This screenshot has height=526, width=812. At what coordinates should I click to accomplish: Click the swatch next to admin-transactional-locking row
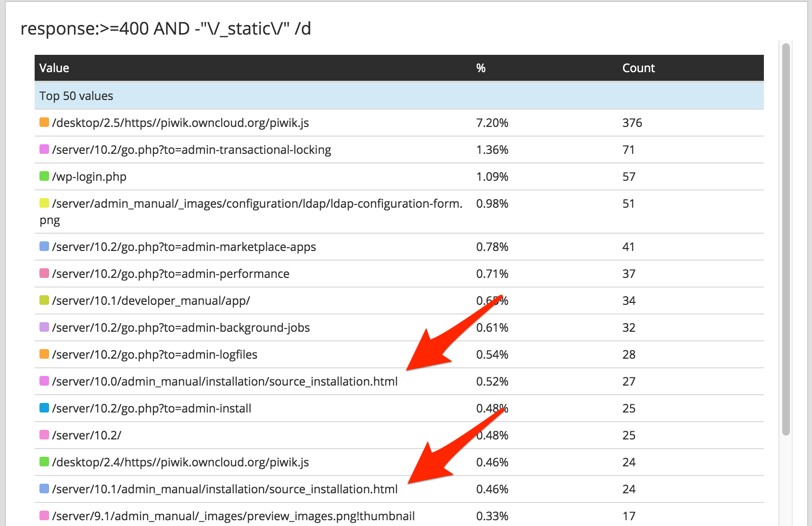point(44,149)
